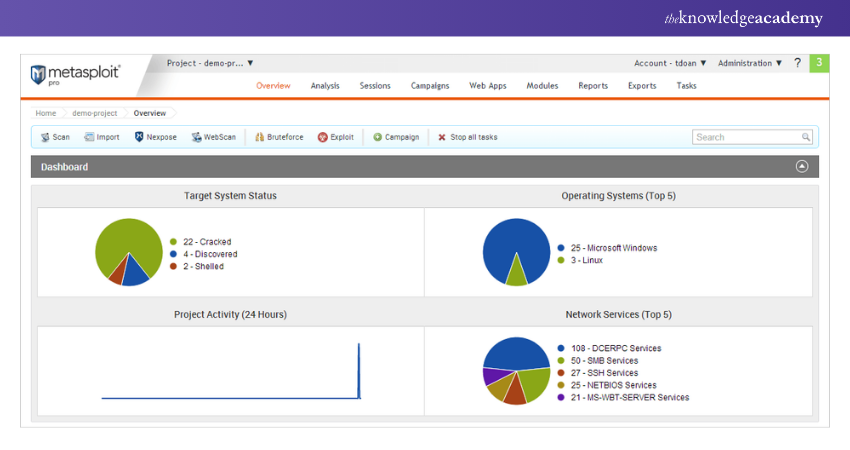Expand the Administration dropdown menu
Viewport: 850px width, 450px height.
750,63
